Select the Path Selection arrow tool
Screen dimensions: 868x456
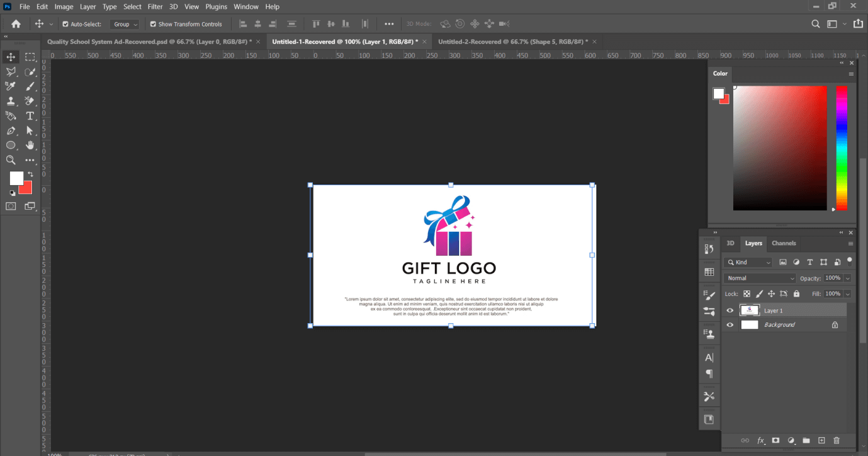point(30,130)
